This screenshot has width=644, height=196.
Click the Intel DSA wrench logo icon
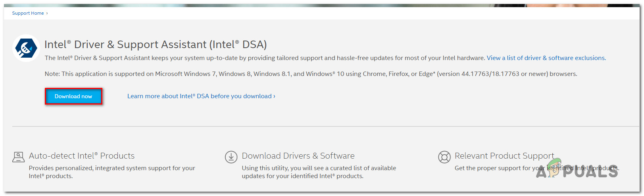point(26,49)
